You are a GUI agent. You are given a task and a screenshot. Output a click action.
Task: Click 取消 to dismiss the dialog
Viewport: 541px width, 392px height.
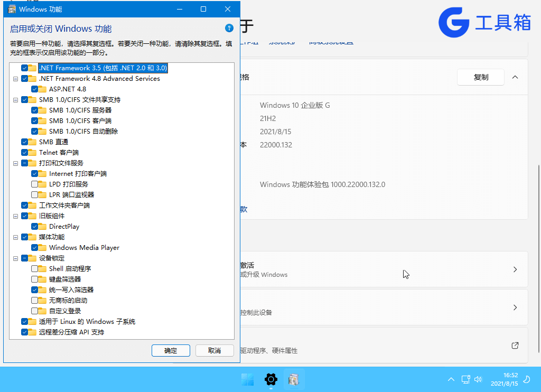[x=214, y=351]
